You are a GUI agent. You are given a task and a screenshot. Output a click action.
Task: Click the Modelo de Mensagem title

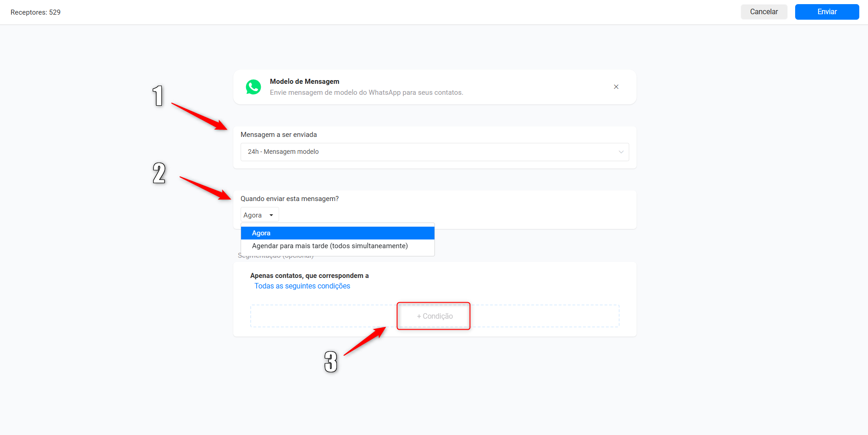(305, 82)
